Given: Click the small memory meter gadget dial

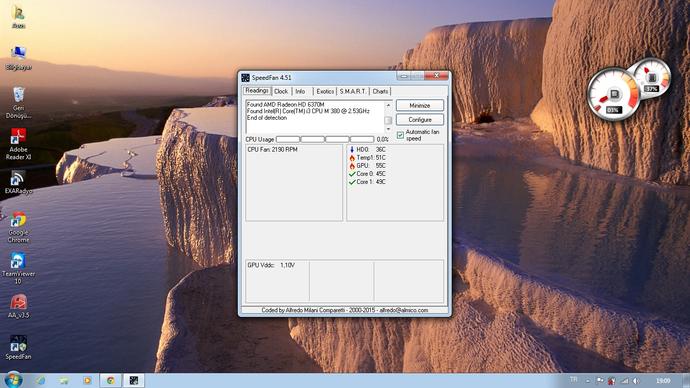Looking at the screenshot, I should click(x=653, y=79).
